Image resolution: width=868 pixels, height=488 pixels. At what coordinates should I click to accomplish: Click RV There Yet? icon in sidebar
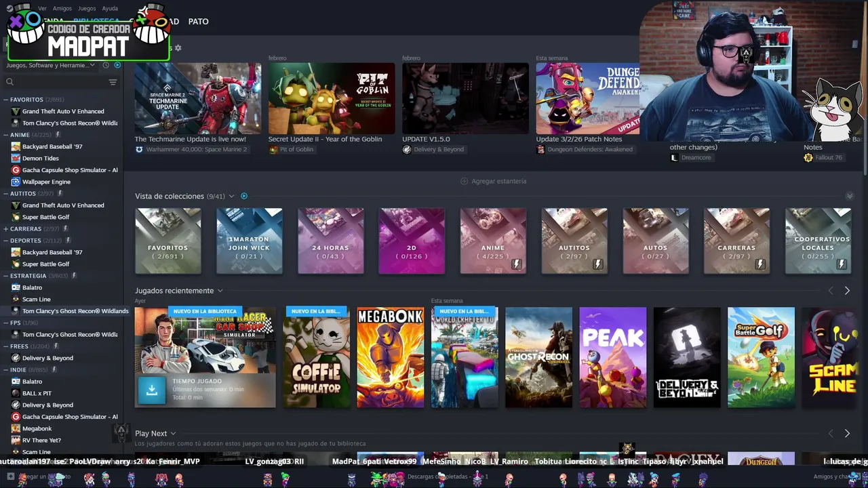click(16, 440)
